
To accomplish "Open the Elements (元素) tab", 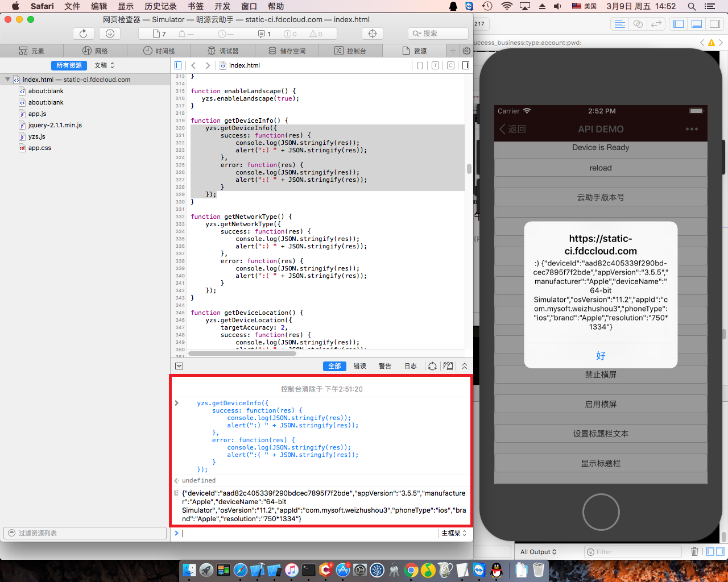I will coord(32,51).
